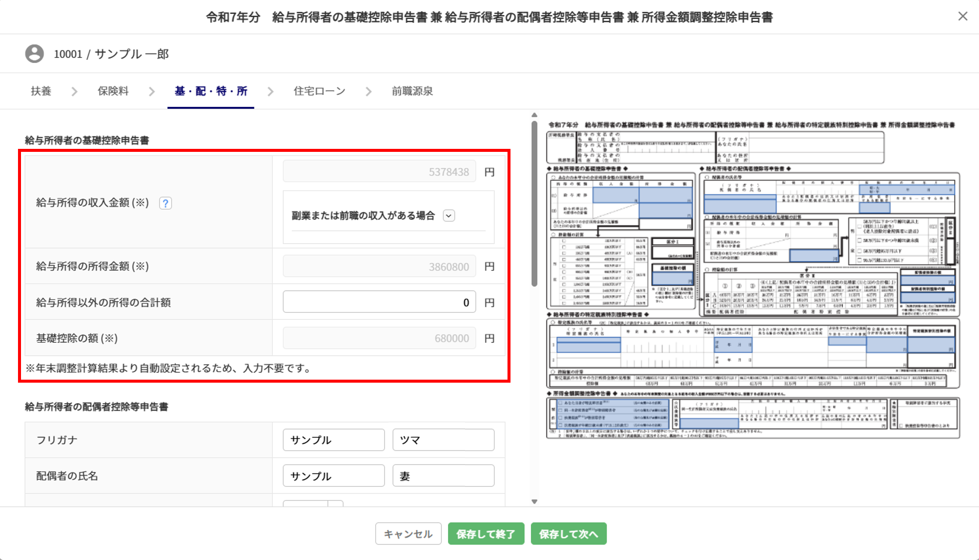Screen dimensions: 979x560
Task: Click the tax form preview image
Action: click(752, 280)
